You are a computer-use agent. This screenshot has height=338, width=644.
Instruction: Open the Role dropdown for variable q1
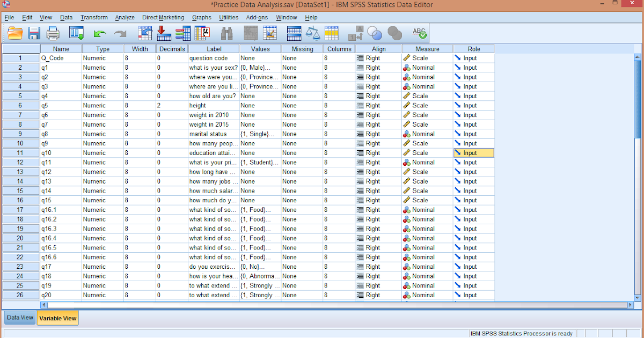[x=472, y=67]
